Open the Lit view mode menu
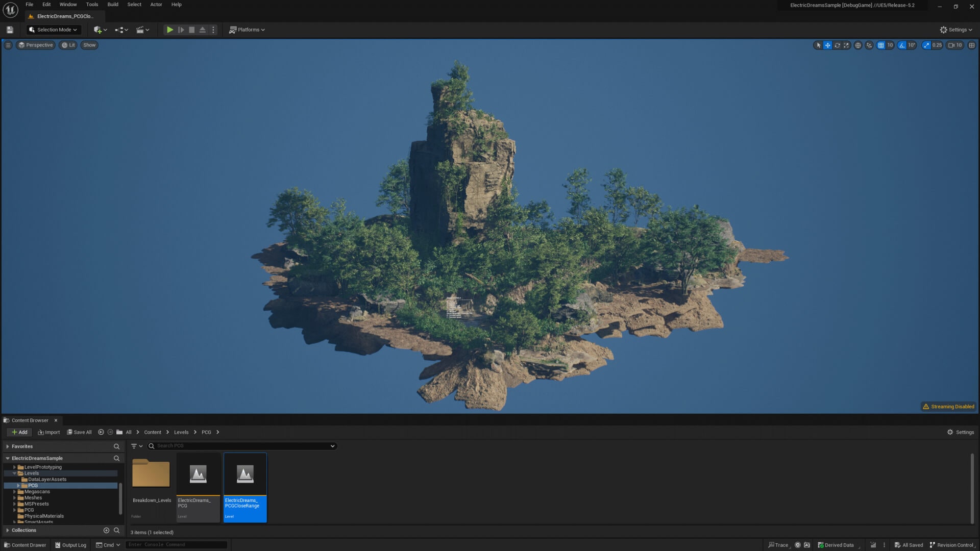 [x=68, y=45]
